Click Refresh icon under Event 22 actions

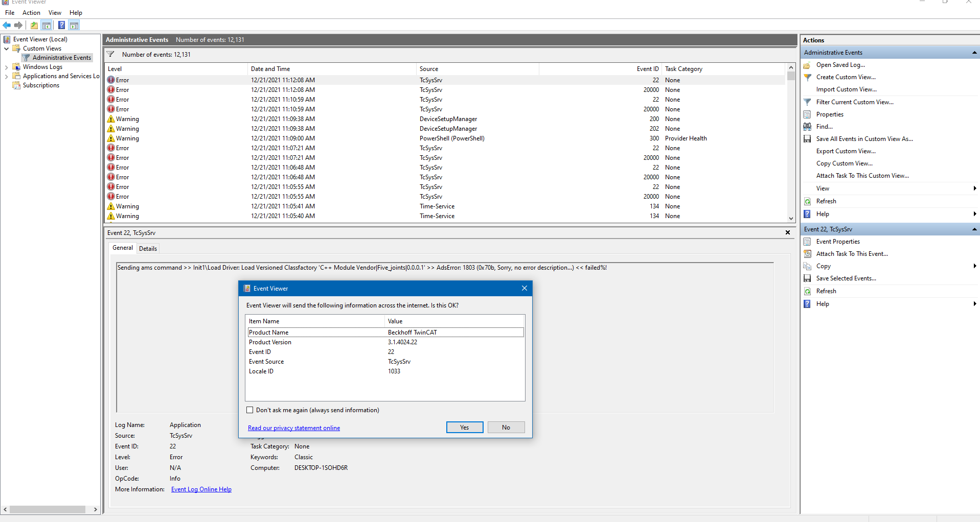coord(807,291)
